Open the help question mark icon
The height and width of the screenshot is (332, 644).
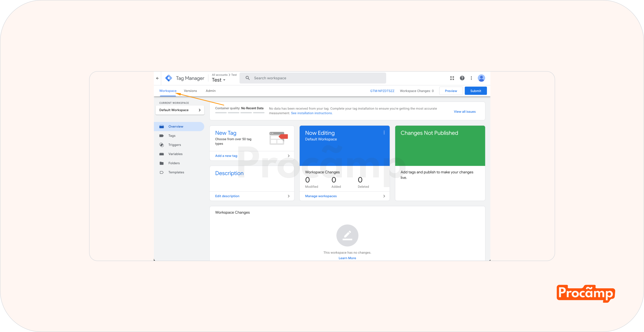click(x=462, y=78)
